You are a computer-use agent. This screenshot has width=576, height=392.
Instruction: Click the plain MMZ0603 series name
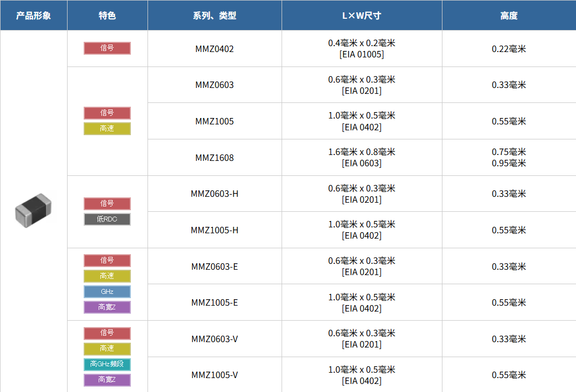point(215,85)
